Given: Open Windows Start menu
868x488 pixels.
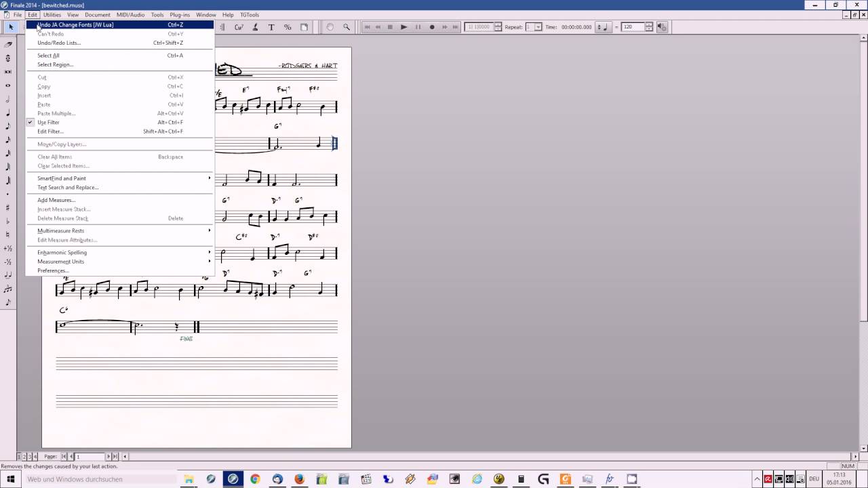Looking at the screenshot, I should coord(10,479).
